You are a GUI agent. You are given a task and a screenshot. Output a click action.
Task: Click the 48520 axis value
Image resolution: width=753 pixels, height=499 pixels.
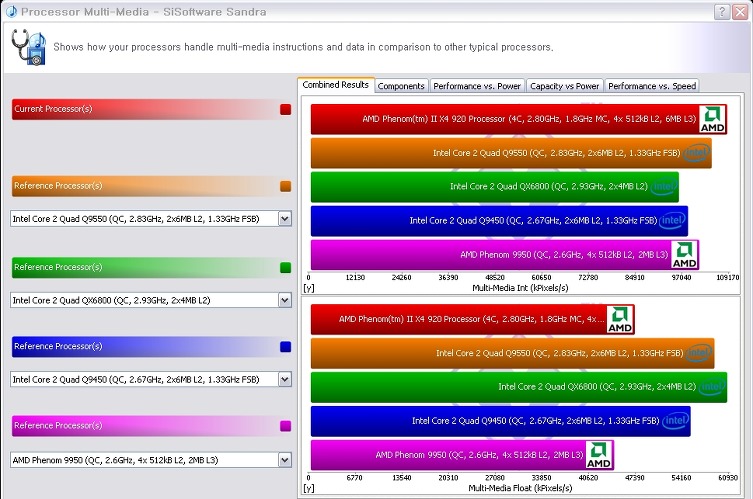495,278
